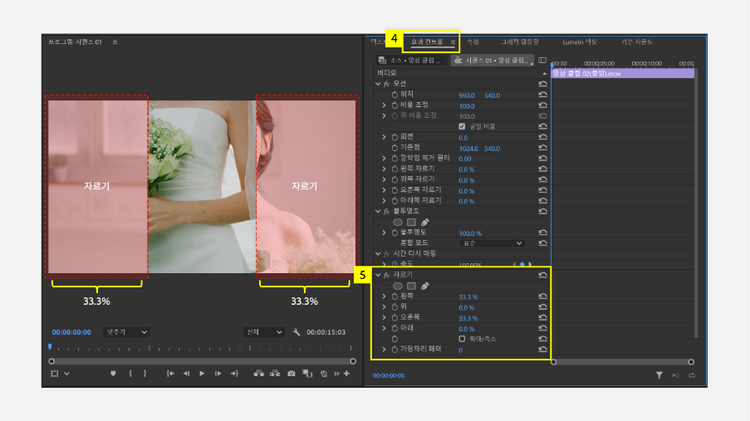Open Program monitor settings wrench icon

[297, 332]
